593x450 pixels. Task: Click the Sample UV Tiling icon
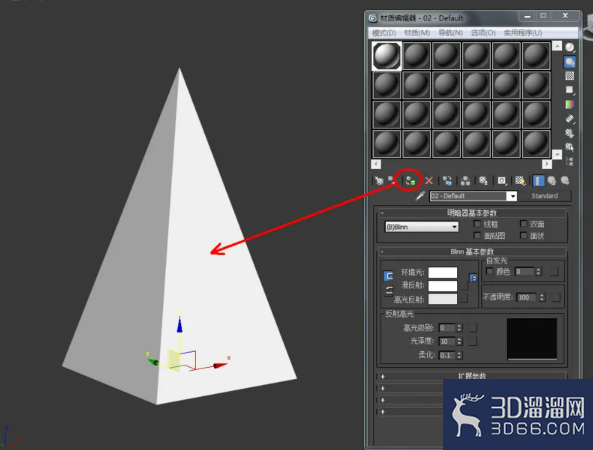click(570, 90)
